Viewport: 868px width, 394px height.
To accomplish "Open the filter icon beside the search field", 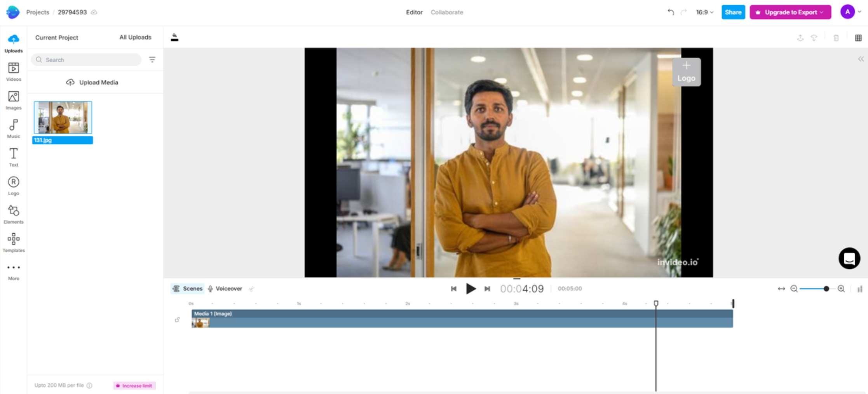I will [x=152, y=59].
